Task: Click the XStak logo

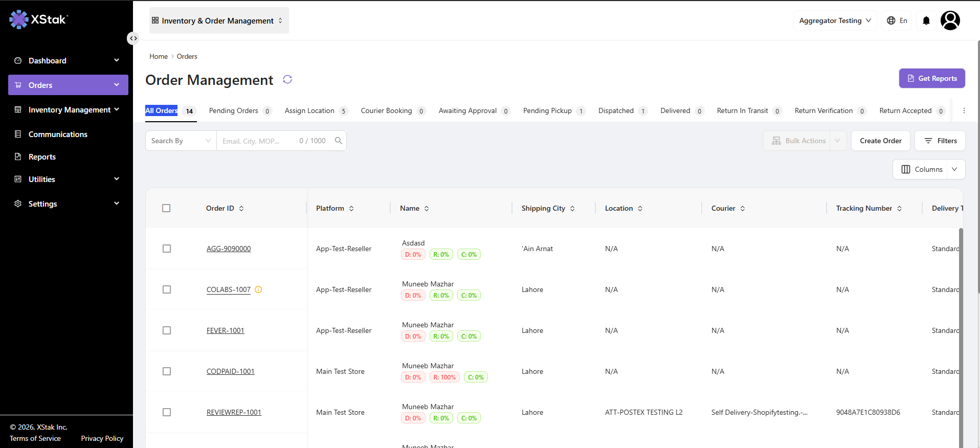Action: click(x=38, y=19)
